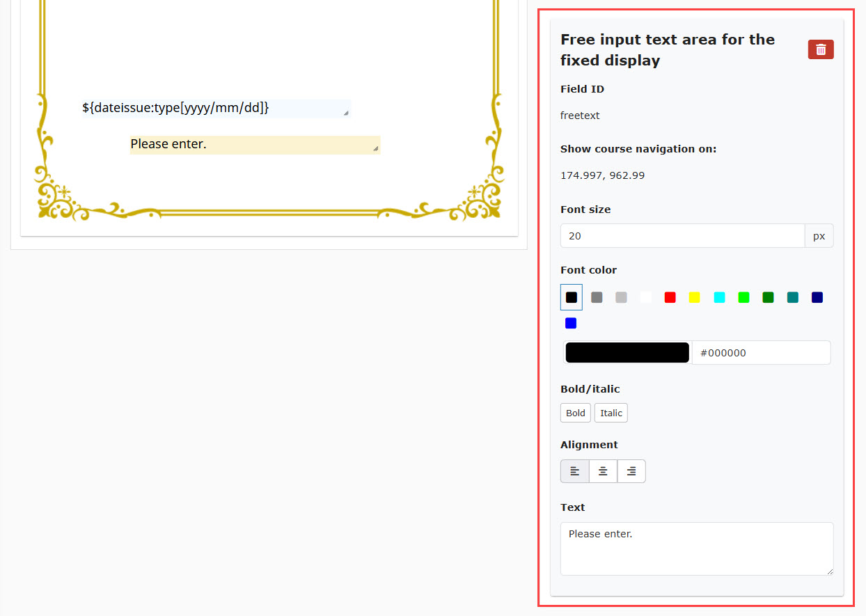Select the yellow Please enter. box on certificate
The width and height of the screenshot is (866, 616).
pos(255,145)
